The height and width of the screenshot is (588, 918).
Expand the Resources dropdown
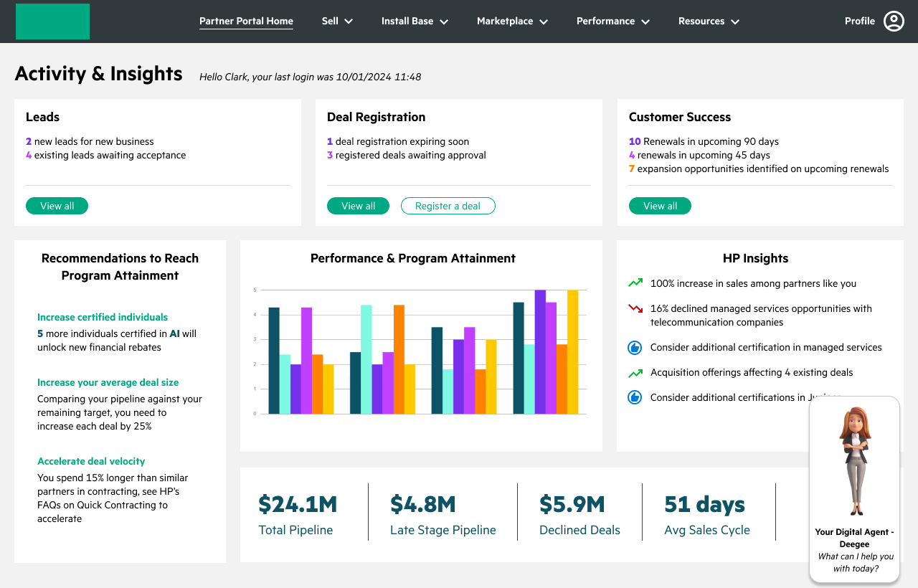pos(709,21)
